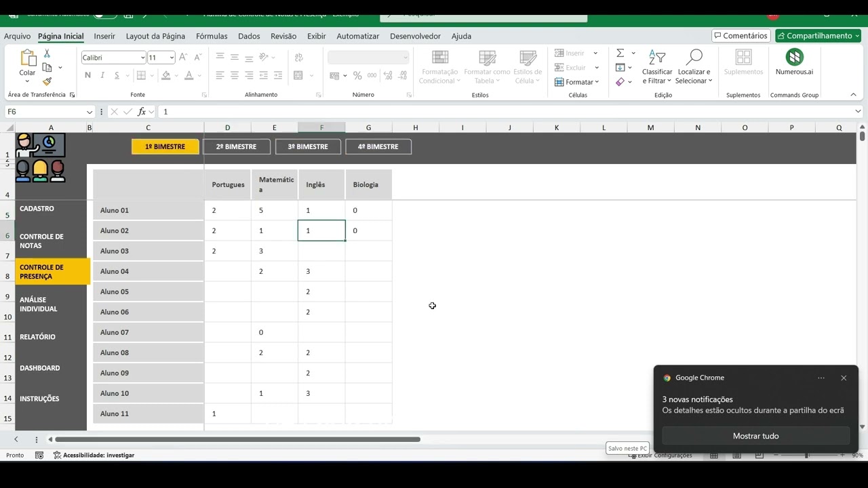Toggle bold formatting (N)
Image resolution: width=868 pixels, height=488 pixels.
point(88,75)
